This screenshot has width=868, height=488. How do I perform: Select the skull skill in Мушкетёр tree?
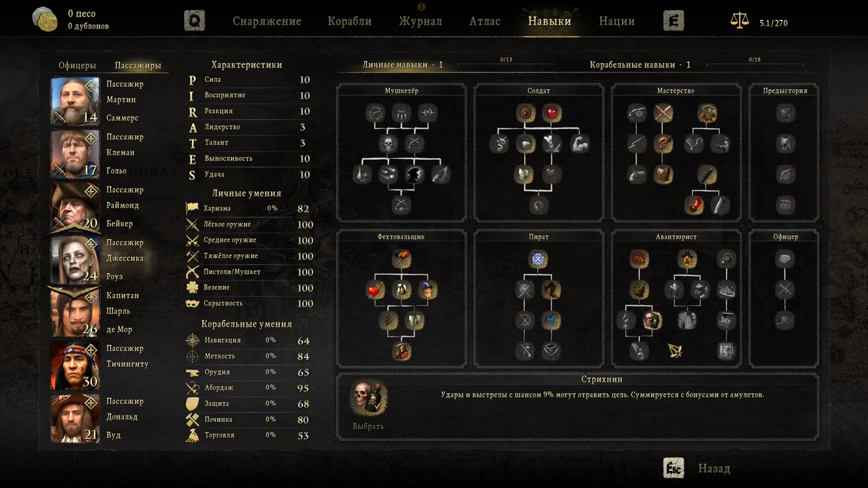coord(388,144)
